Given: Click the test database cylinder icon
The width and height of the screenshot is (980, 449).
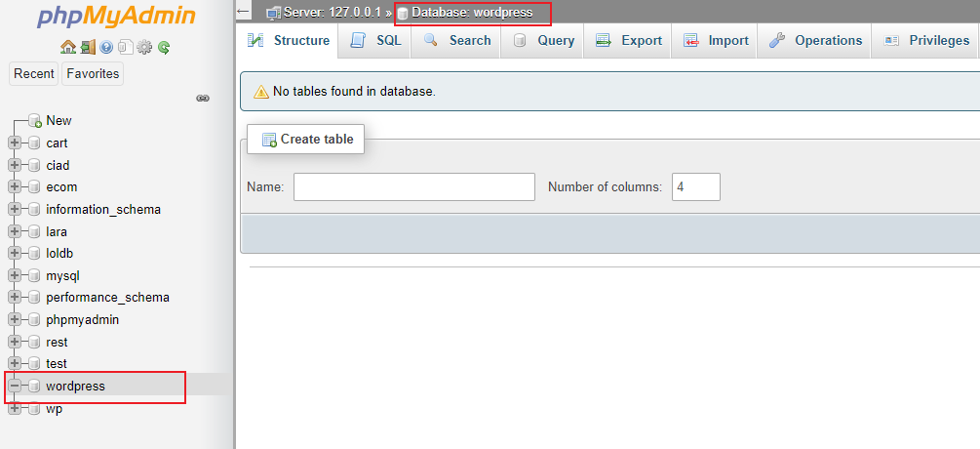Looking at the screenshot, I should tap(34, 363).
